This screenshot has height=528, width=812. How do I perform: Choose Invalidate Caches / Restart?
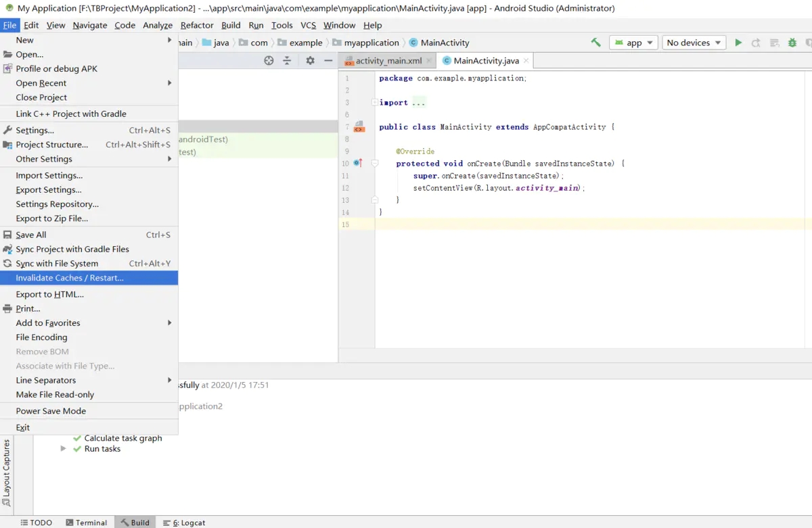(x=89, y=278)
